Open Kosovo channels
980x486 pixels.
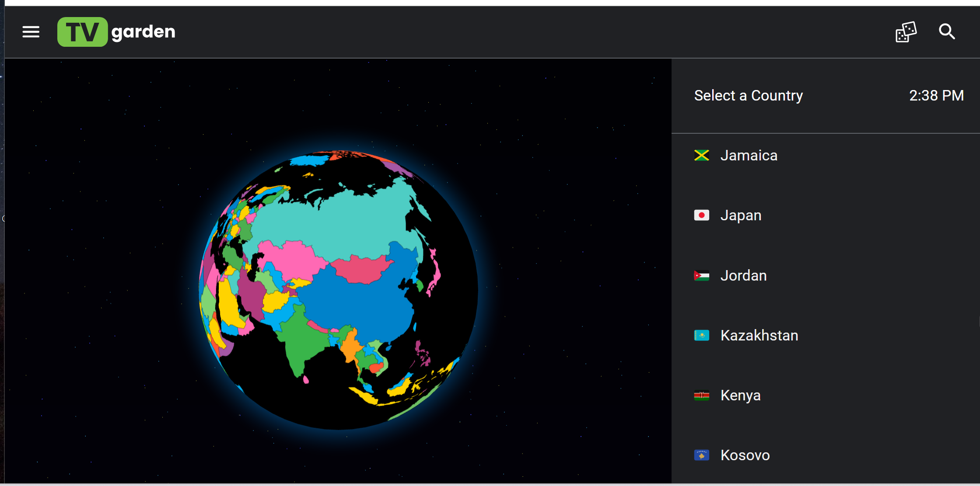pyautogui.click(x=745, y=455)
